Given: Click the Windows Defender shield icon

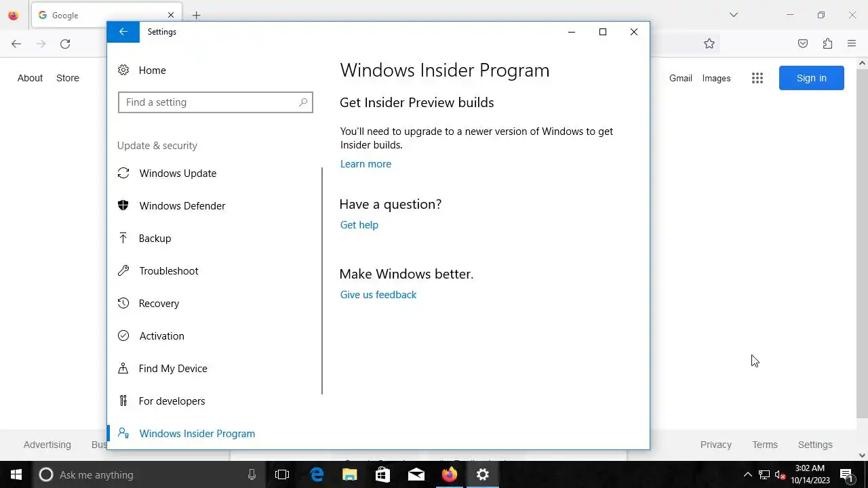Looking at the screenshot, I should point(123,205).
